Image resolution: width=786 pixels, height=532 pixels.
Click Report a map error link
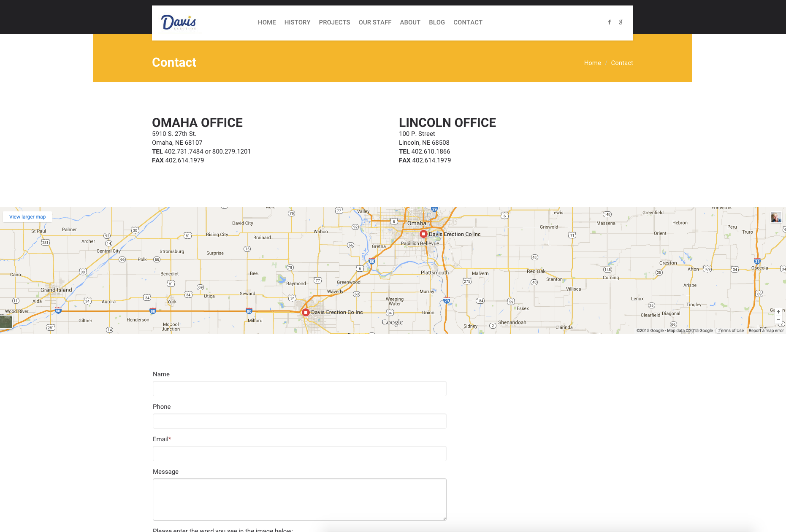(766, 331)
